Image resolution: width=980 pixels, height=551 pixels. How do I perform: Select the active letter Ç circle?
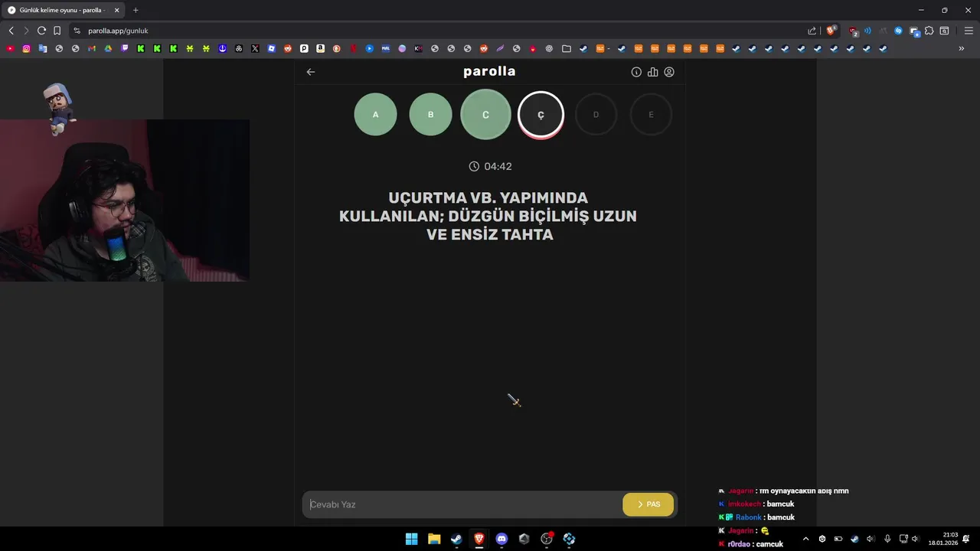[541, 115]
